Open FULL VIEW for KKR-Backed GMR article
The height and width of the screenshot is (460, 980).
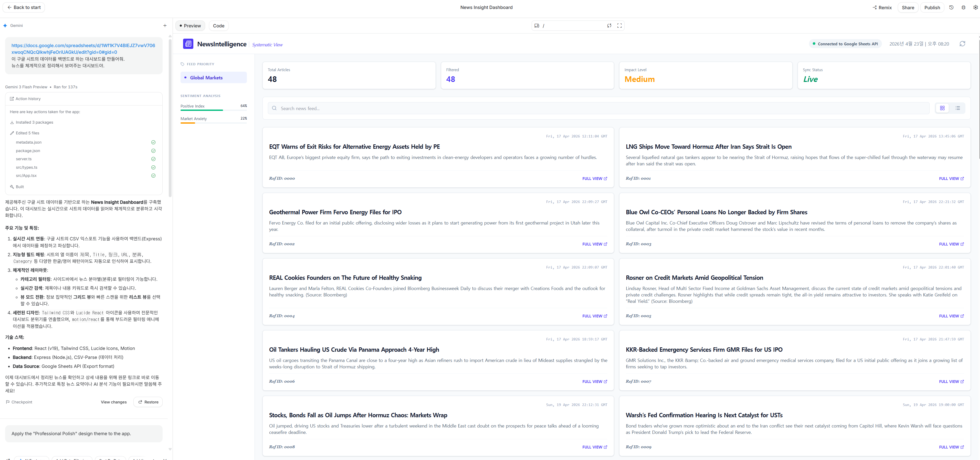coord(951,382)
